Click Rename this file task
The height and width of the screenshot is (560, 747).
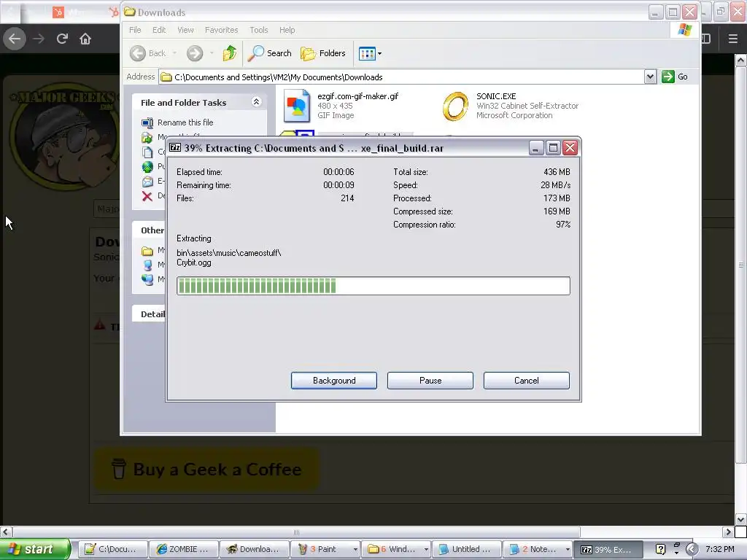tap(185, 122)
